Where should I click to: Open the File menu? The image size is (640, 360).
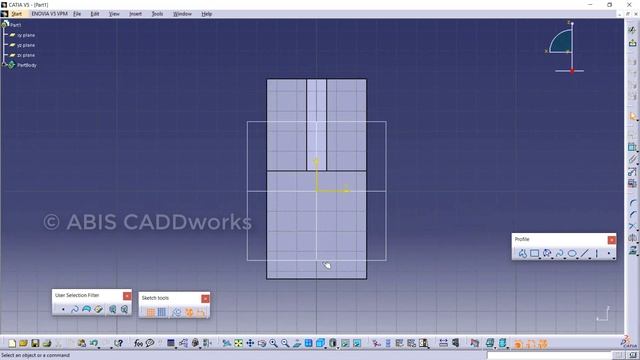pyautogui.click(x=77, y=14)
